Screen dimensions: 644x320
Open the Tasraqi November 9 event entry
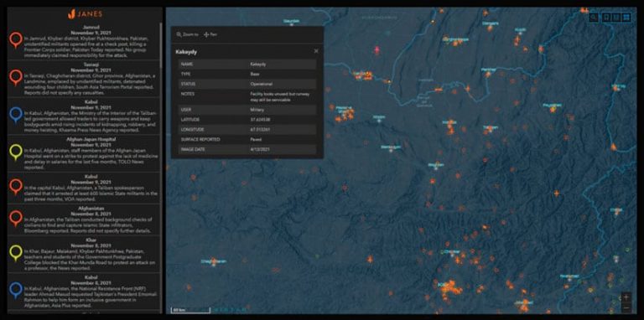pos(85,79)
